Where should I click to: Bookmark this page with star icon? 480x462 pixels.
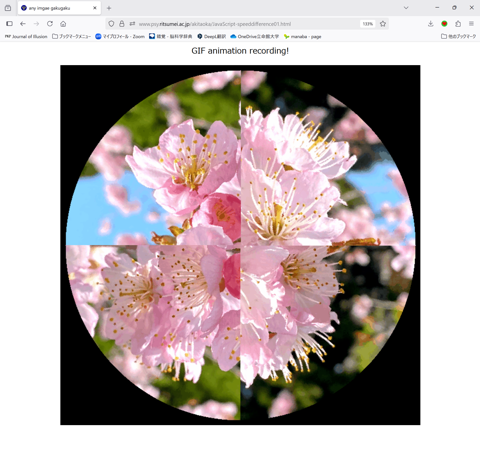point(383,24)
